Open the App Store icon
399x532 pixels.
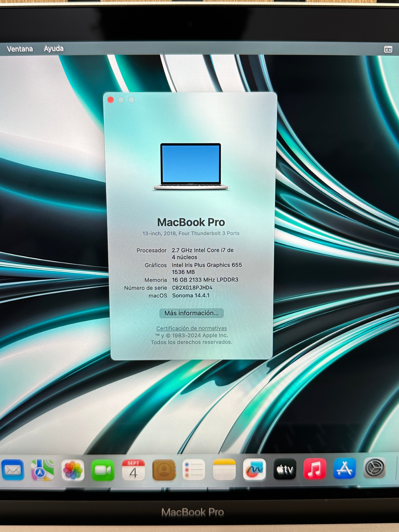click(x=345, y=468)
